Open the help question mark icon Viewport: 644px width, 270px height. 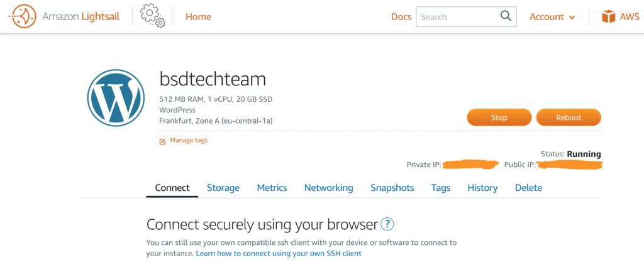pos(387,224)
